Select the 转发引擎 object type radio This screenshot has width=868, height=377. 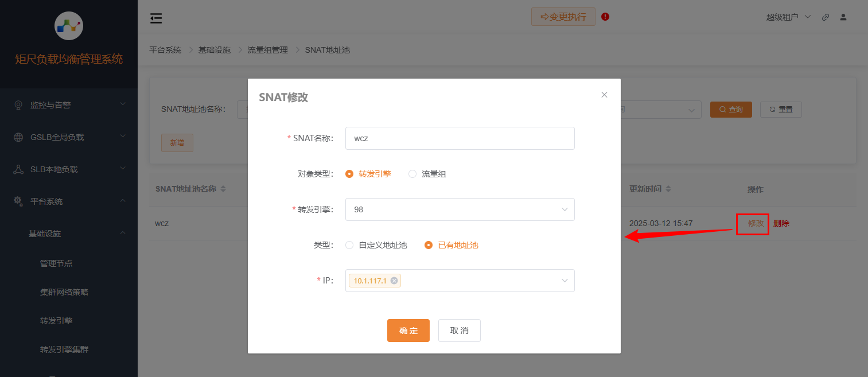349,174
